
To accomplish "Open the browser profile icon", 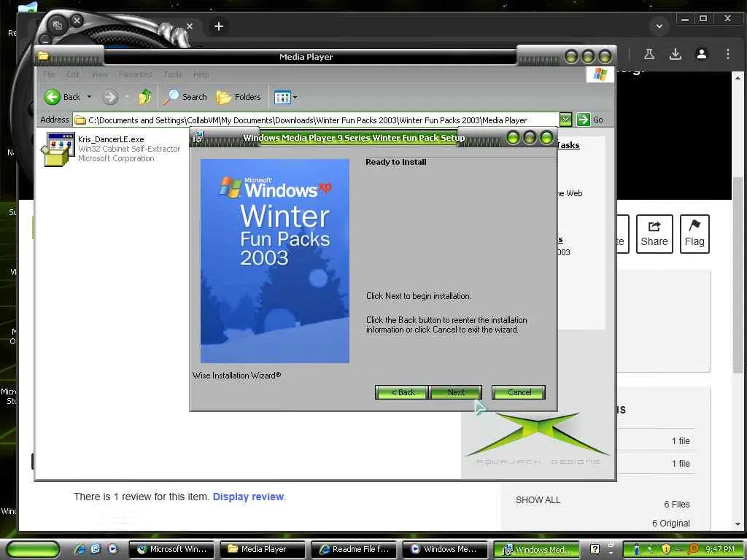I will [701, 54].
